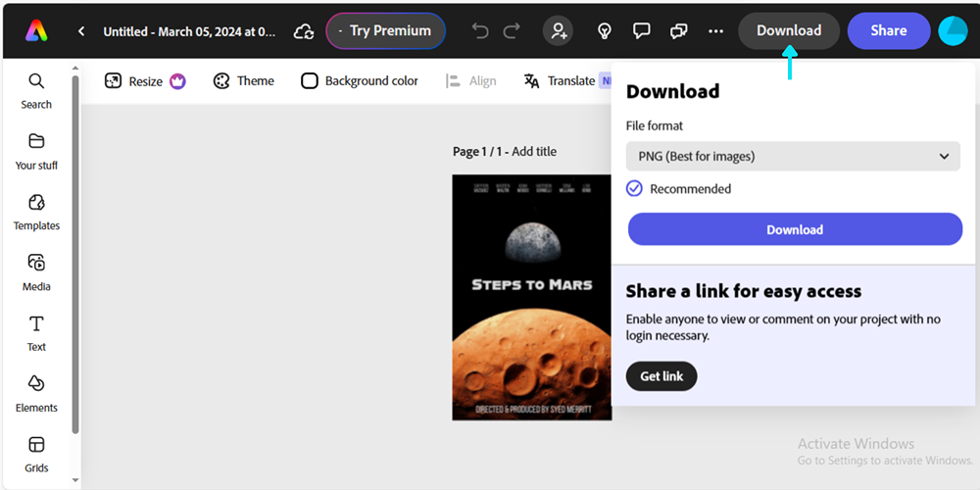Click the project title Untitled - March 05
The width and height of the screenshot is (980, 490).
click(189, 31)
